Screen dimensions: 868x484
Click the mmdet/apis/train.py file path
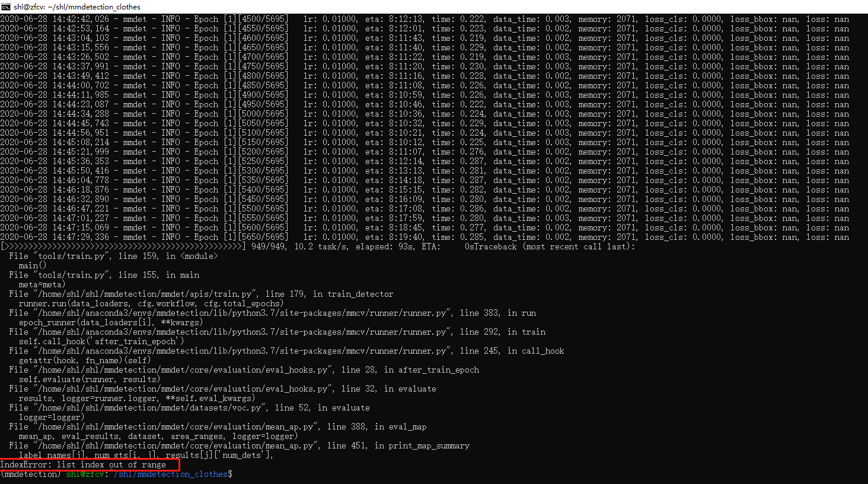coord(148,293)
